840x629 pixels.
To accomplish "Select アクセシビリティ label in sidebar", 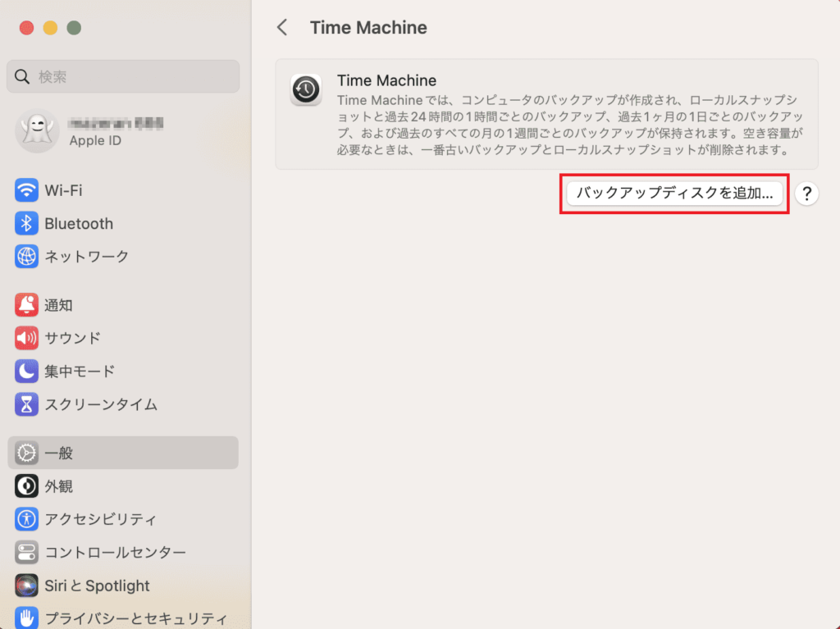I will click(x=101, y=519).
